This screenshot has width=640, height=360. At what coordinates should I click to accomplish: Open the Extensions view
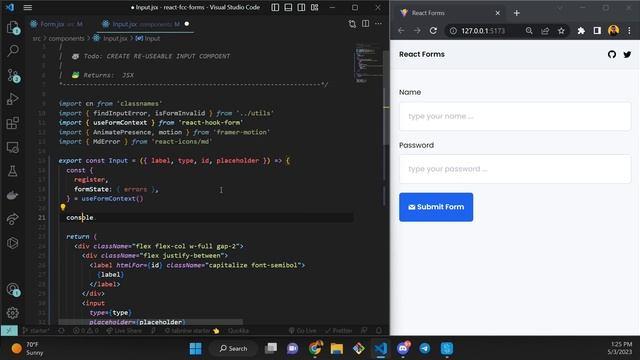(x=13, y=123)
